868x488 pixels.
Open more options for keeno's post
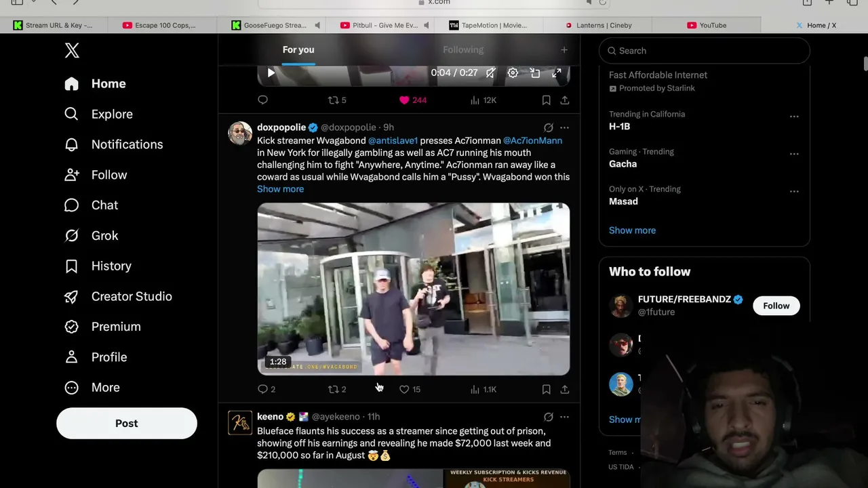(x=564, y=417)
